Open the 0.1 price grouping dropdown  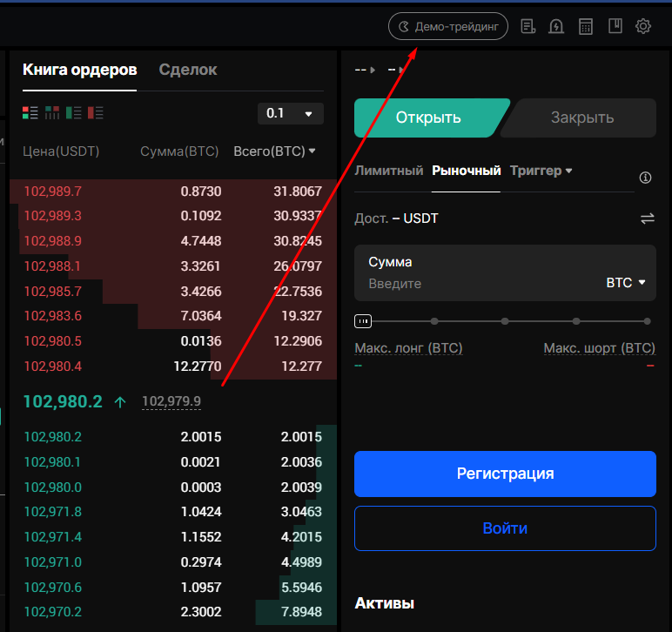tap(290, 114)
